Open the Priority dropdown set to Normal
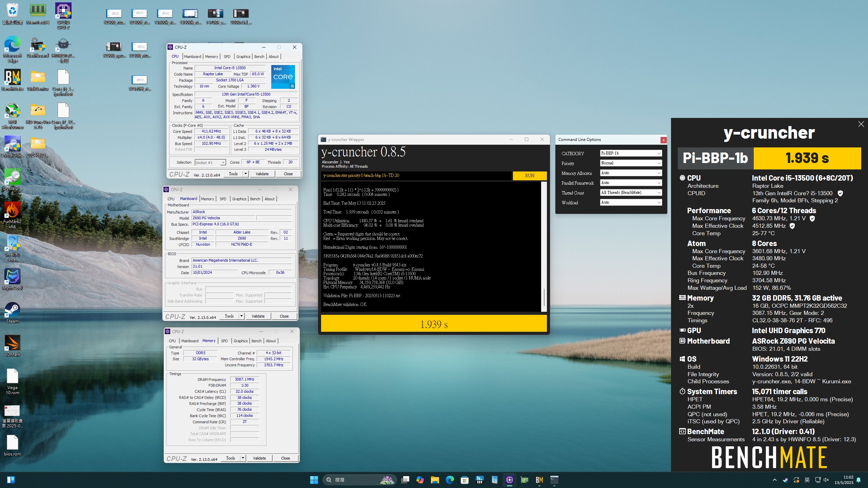 [631, 163]
